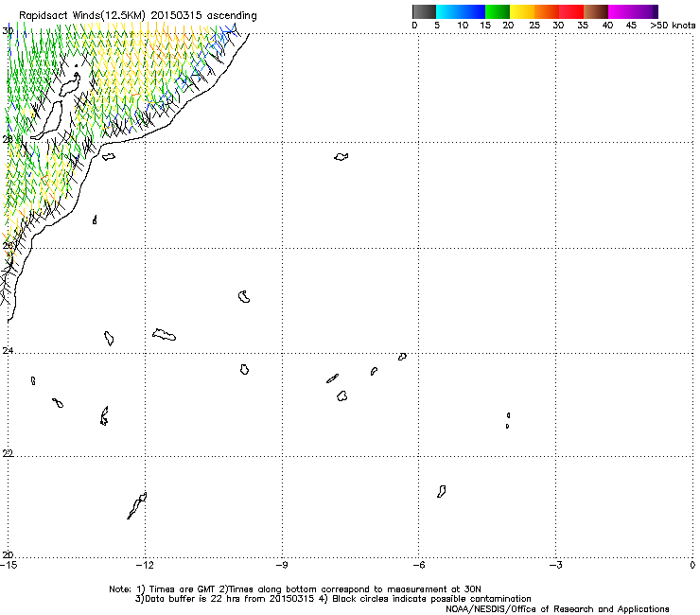The image size is (700, 615).
Task: Click the cyan-blue 5-15 knots color segment
Action: 461,11
